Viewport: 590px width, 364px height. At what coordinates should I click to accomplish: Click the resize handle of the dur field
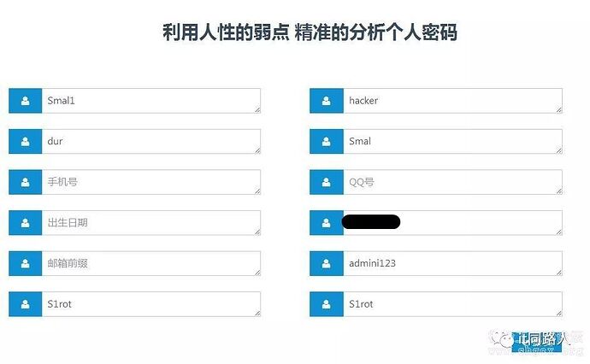click(x=256, y=150)
